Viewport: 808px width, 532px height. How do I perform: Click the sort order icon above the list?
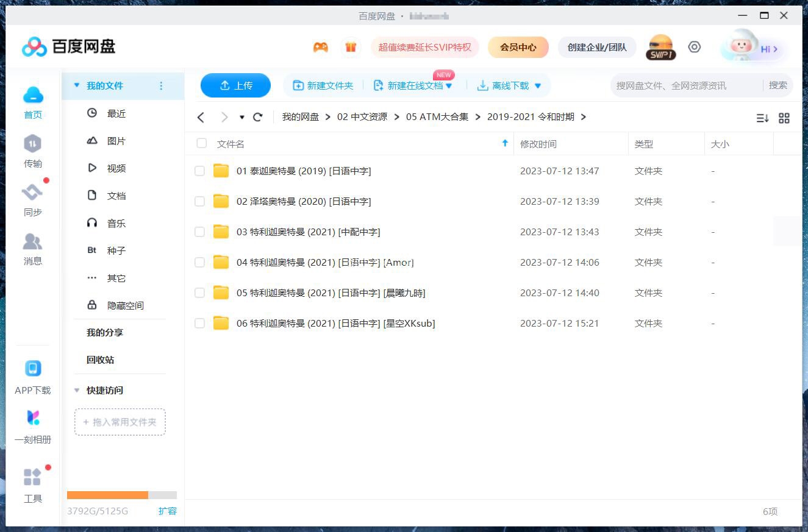762,118
